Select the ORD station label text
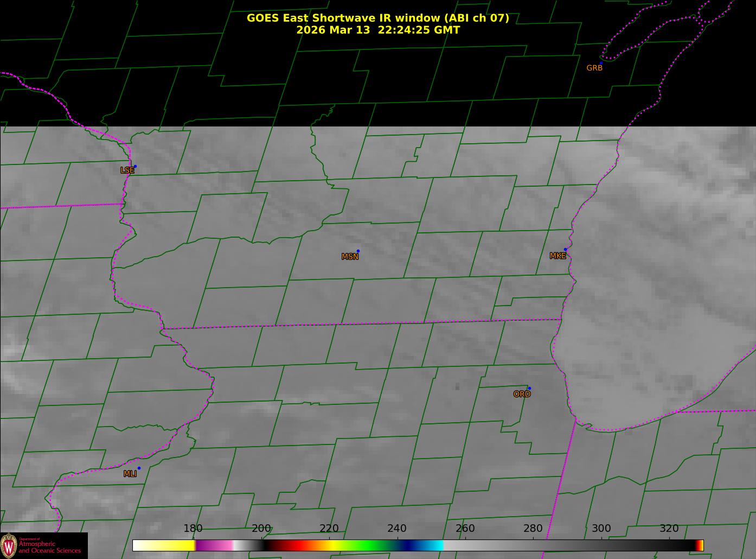Viewport: 756px width, 559px height. click(x=522, y=394)
